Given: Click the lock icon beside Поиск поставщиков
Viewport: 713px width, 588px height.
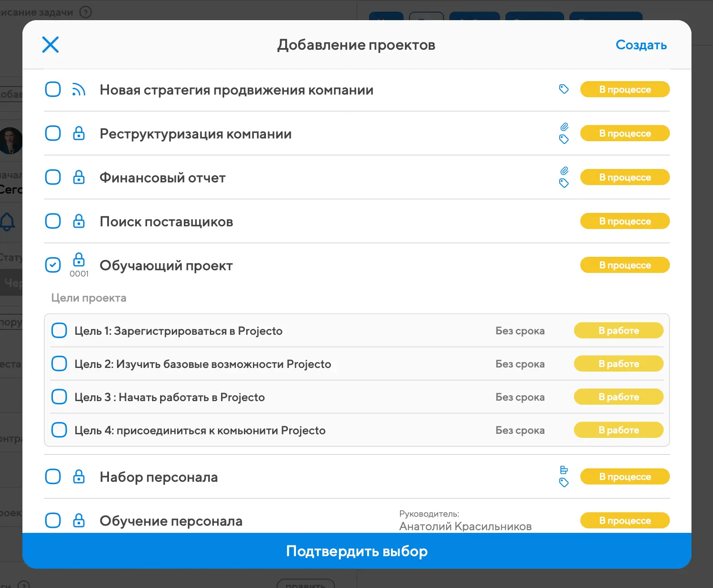Looking at the screenshot, I should 79,221.
